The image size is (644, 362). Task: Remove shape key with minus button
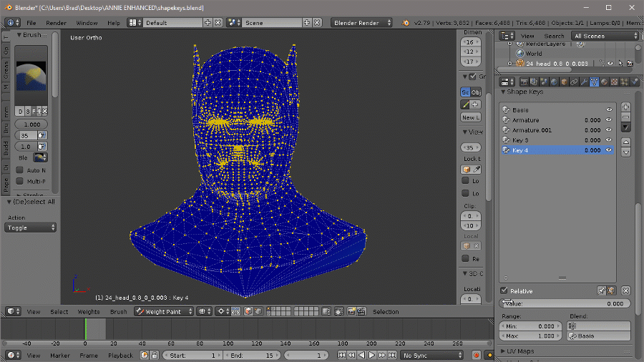click(626, 117)
